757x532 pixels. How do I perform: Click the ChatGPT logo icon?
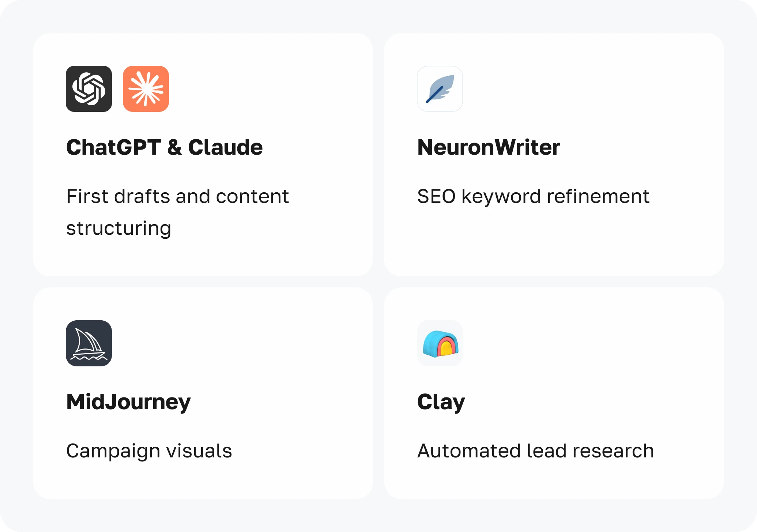[89, 89]
